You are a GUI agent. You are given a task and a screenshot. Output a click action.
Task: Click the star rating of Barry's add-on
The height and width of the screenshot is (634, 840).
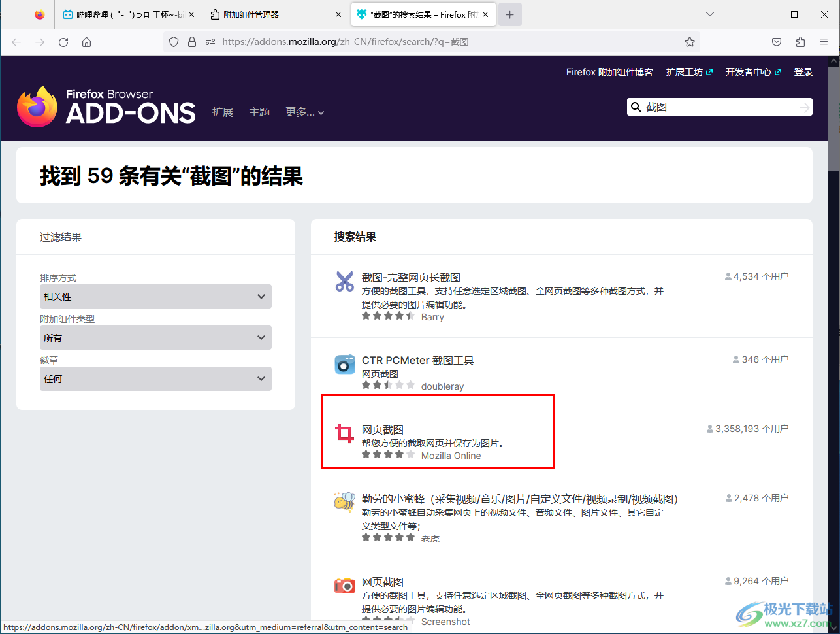(x=388, y=316)
